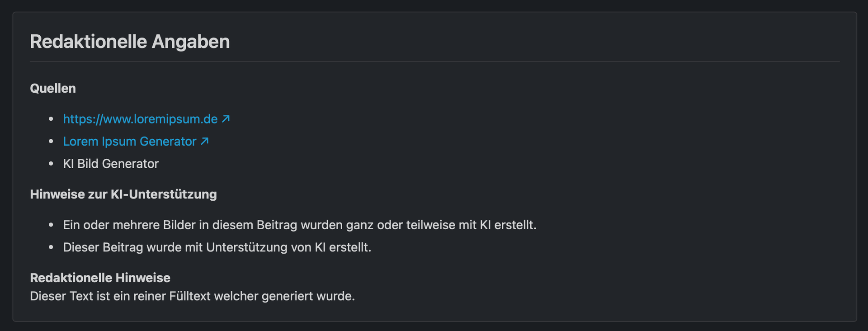Click the 'Dieser Beitrag wurde mit Unterstützung' sentence
The width and height of the screenshot is (868, 331).
click(217, 247)
